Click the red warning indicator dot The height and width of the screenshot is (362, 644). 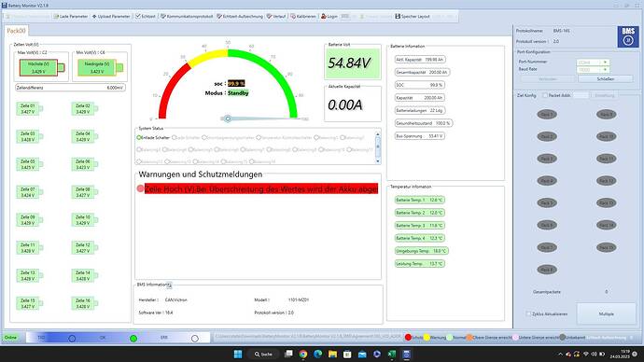pyautogui.click(x=140, y=188)
